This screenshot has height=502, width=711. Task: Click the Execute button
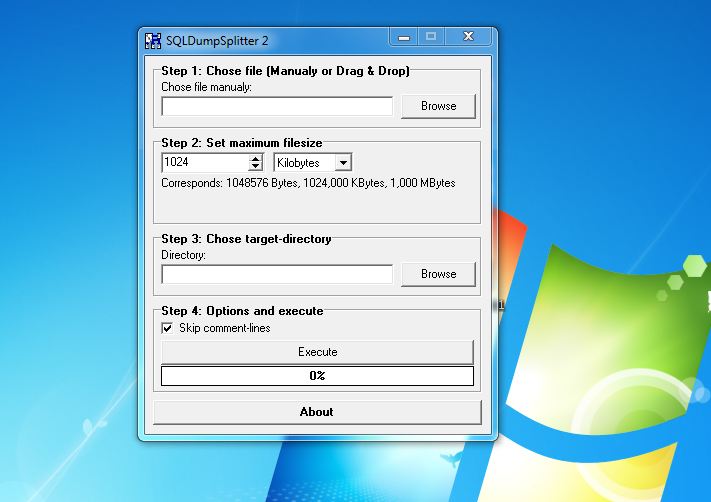click(x=317, y=352)
